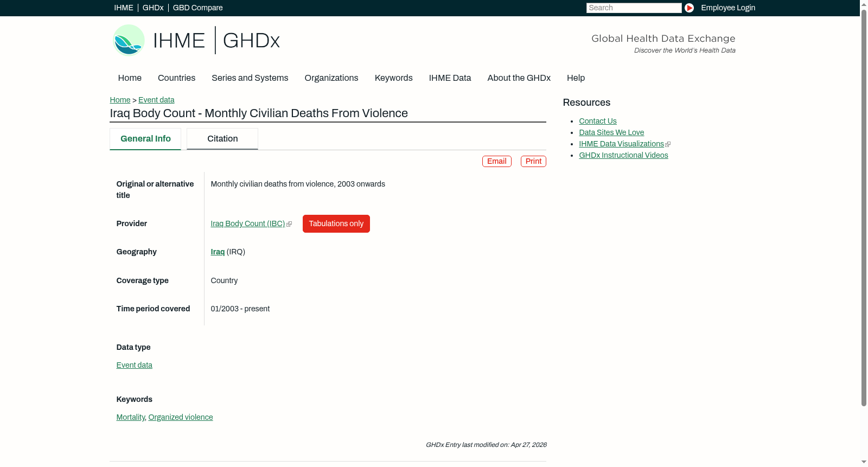The width and height of the screenshot is (868, 467).
Task: Click IHME link in top bar
Action: (124, 8)
